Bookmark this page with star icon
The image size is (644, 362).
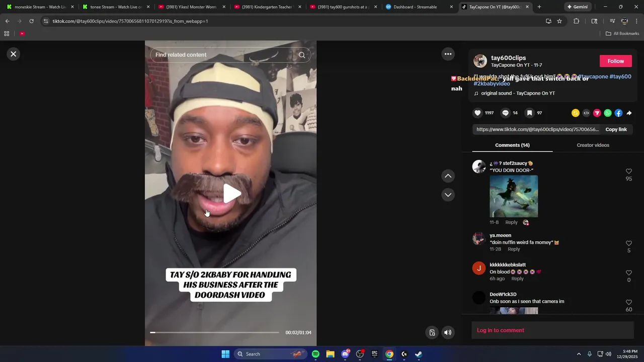tap(559, 21)
